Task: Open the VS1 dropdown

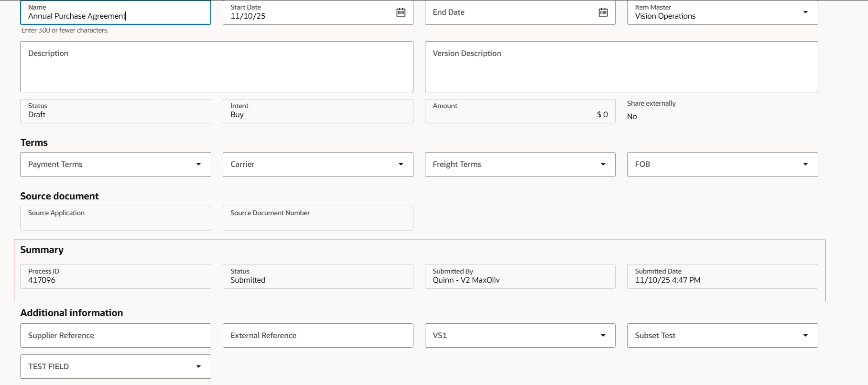Action: tap(603, 336)
